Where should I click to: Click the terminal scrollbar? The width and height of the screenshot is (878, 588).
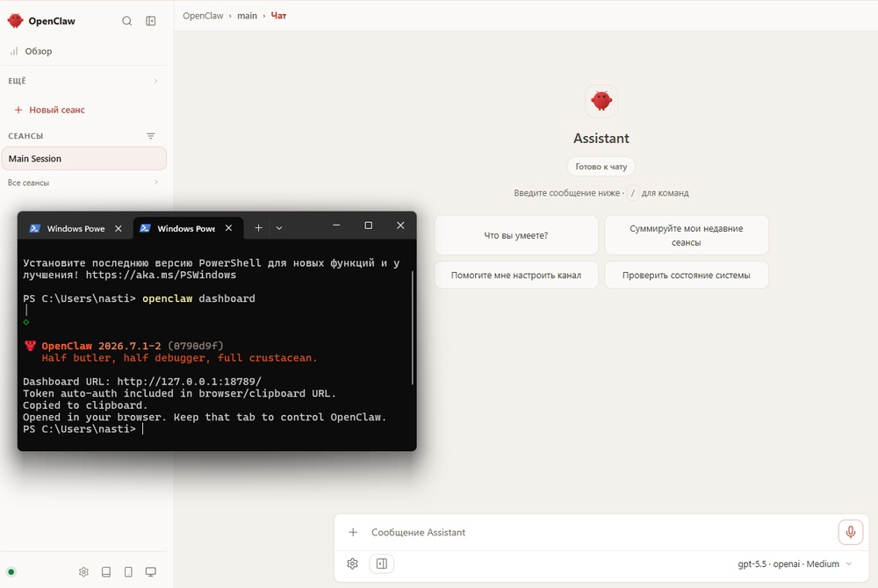pyautogui.click(x=413, y=327)
